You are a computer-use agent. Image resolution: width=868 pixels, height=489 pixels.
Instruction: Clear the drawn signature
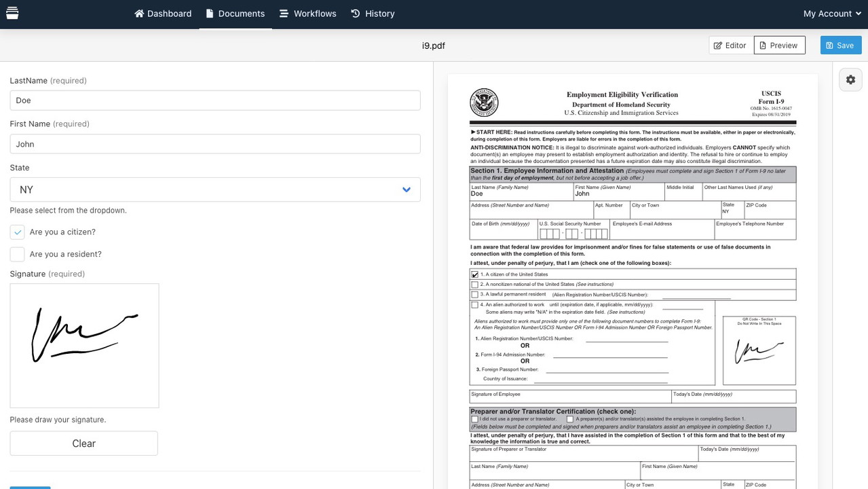(83, 443)
